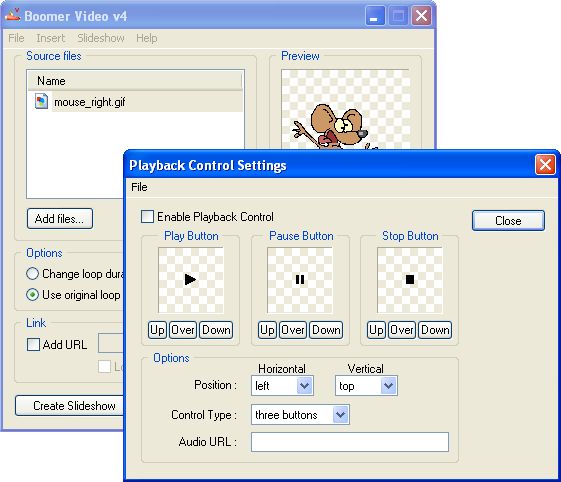Click the stop square preview image
This screenshot has width=561, height=482.
click(410, 280)
